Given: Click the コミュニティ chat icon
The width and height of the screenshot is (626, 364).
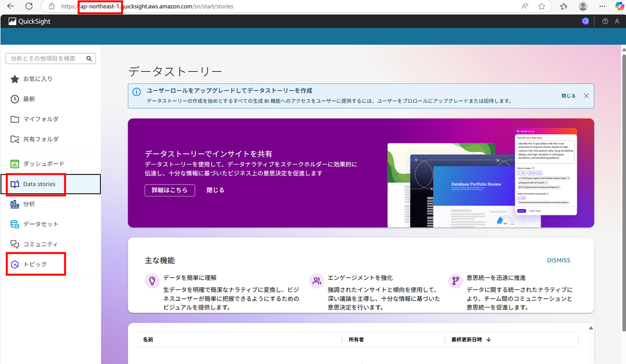Looking at the screenshot, I should pyautogui.click(x=15, y=244).
